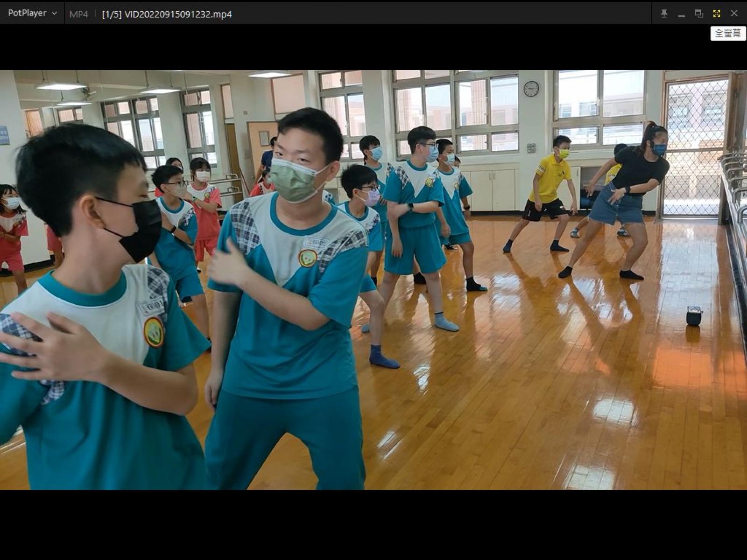Viewport: 747px width, 560px height.
Task: Click the black speaker on the floor
Action: pos(694,316)
